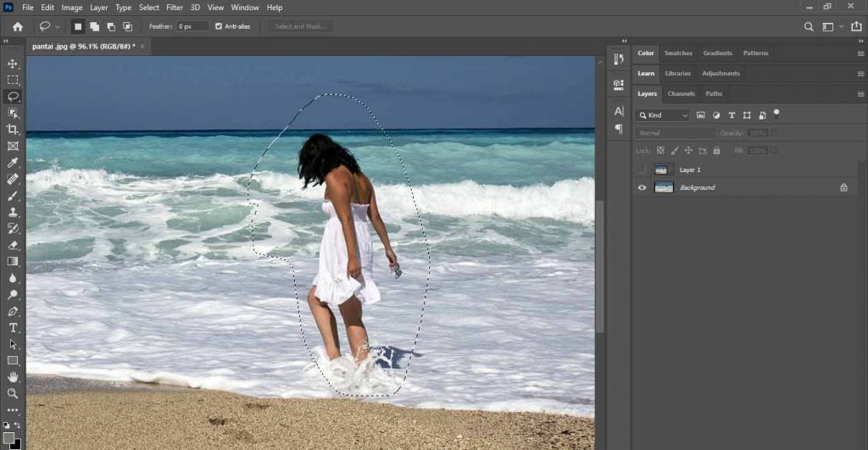The height and width of the screenshot is (450, 868).
Task: Select the Blur tool
Action: pyautogui.click(x=13, y=278)
